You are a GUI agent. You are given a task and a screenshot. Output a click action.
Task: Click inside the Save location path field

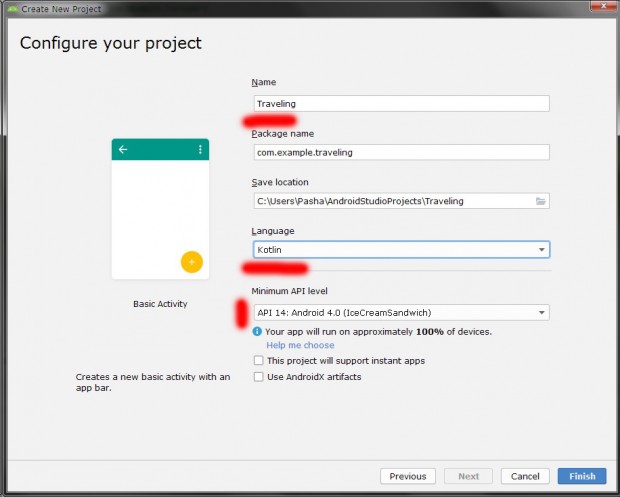point(390,201)
